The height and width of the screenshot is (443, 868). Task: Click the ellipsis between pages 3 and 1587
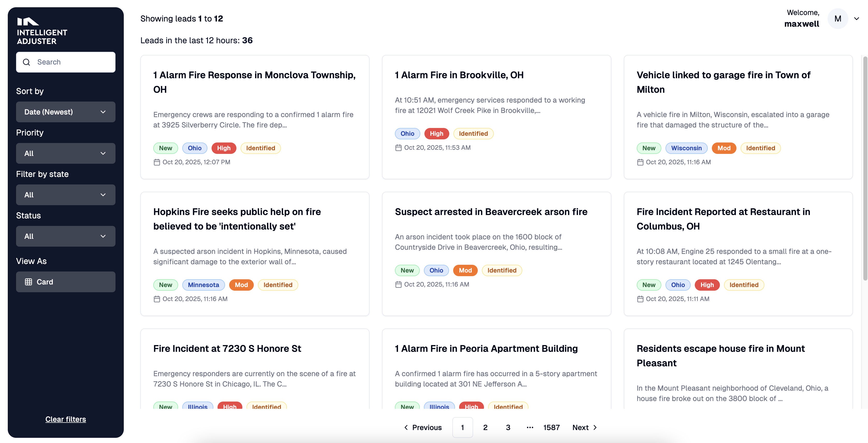pyautogui.click(x=530, y=427)
